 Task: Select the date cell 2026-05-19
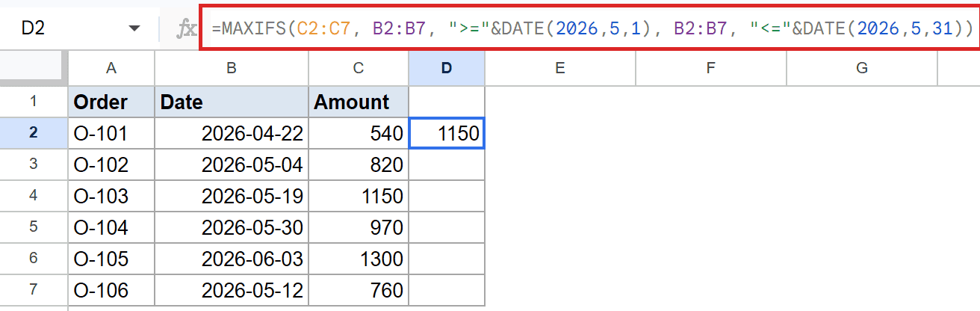pyautogui.click(x=232, y=196)
